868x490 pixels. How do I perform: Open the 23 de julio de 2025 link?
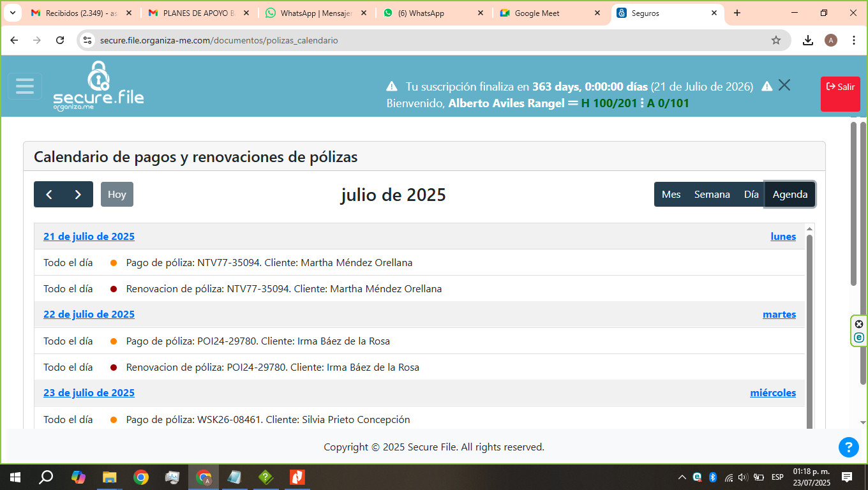89,393
